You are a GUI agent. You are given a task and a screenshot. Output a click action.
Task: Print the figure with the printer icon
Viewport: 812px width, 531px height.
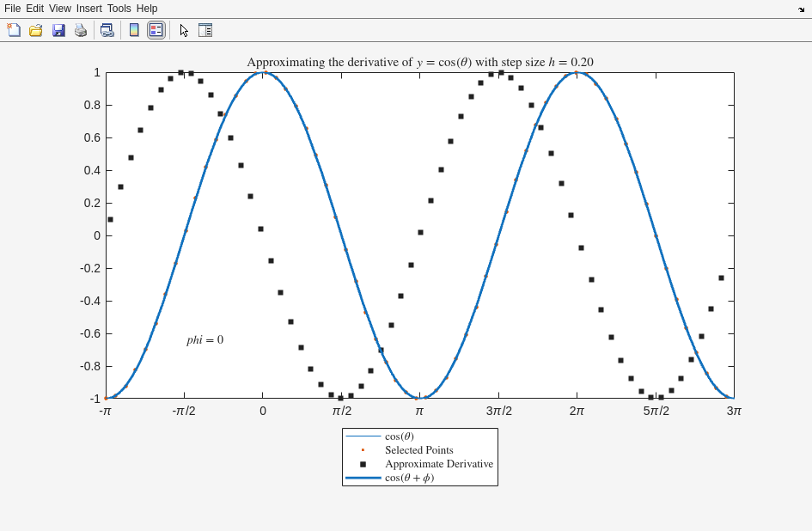[x=81, y=30]
